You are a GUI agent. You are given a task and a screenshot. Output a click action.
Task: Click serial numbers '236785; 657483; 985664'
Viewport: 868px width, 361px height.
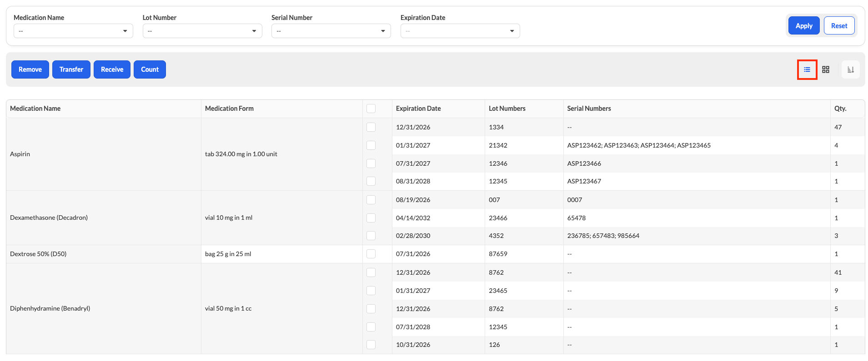click(603, 236)
